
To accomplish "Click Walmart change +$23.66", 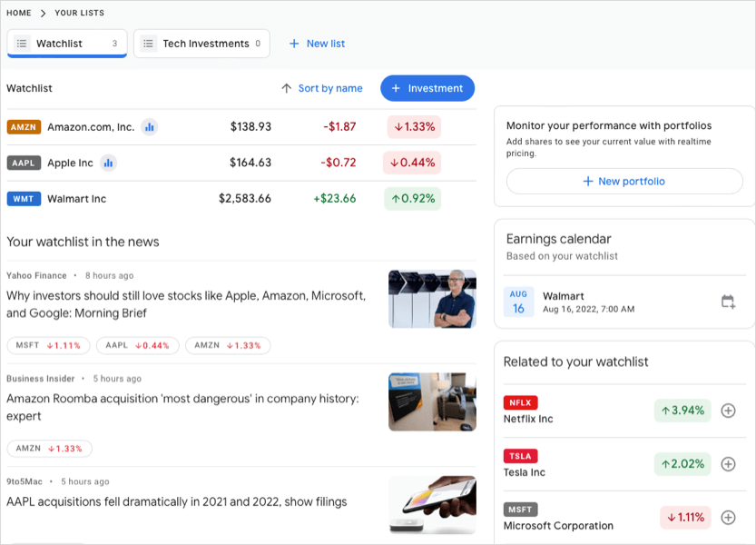I will pyautogui.click(x=335, y=199).
